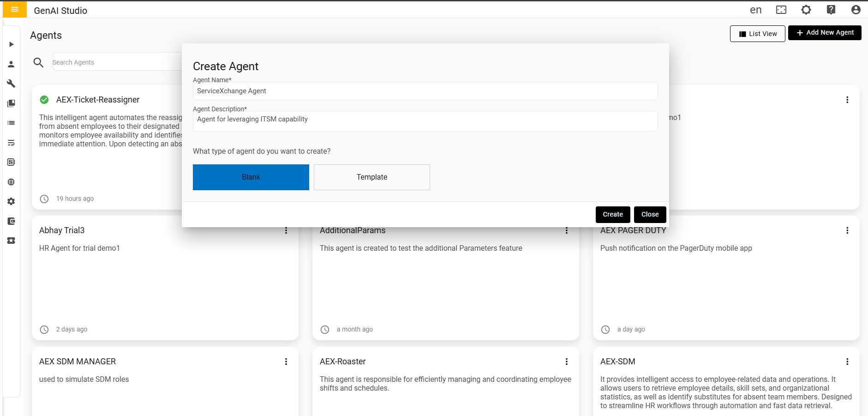The image size is (868, 416).
Task: Open the en language selector
Action: tap(755, 10)
